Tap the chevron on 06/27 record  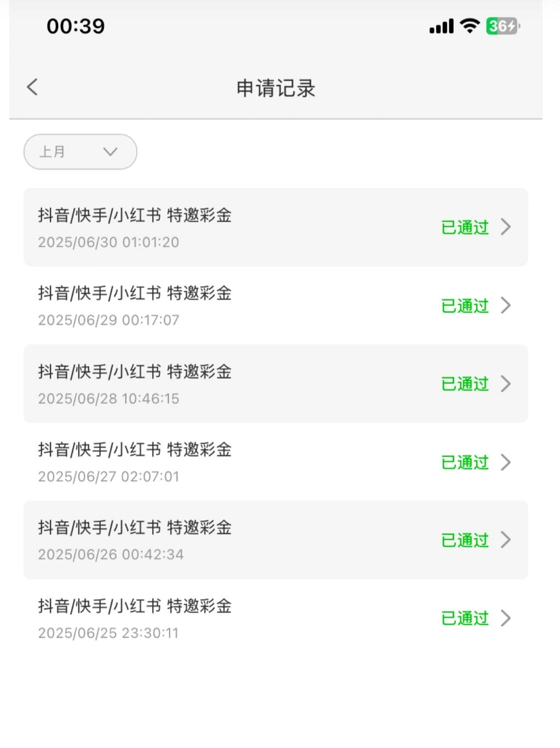tap(506, 462)
